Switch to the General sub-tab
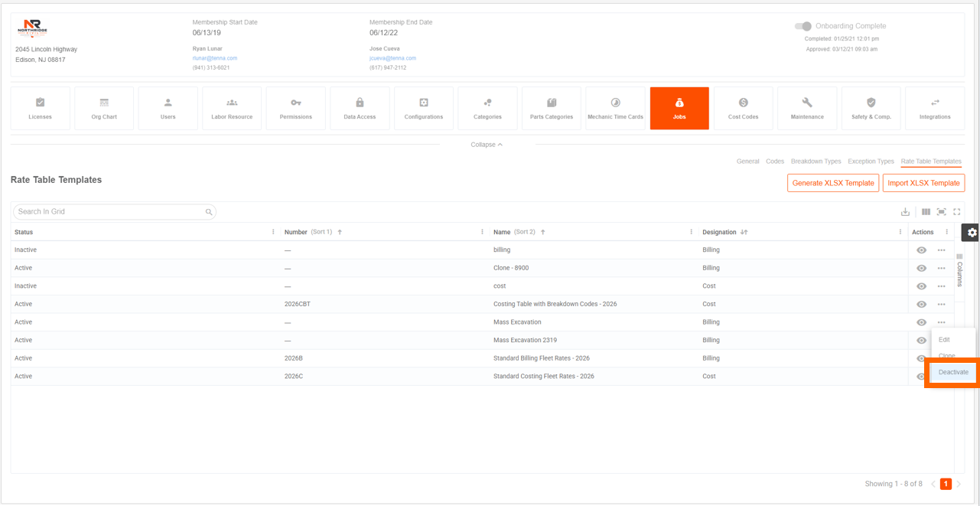Image resolution: width=980 pixels, height=506 pixels. point(747,162)
